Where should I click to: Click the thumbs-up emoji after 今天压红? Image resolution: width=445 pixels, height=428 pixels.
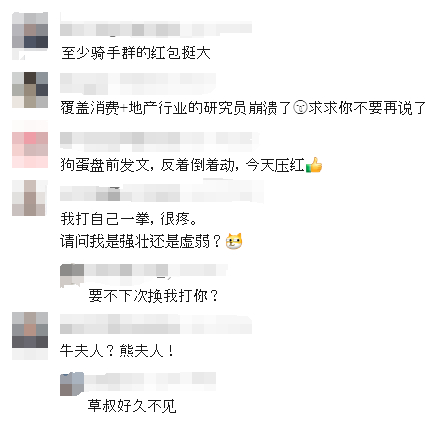[x=314, y=165]
